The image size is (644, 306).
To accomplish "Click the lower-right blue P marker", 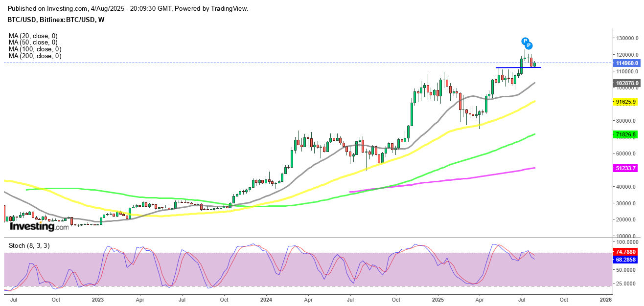I will tap(529, 45).
